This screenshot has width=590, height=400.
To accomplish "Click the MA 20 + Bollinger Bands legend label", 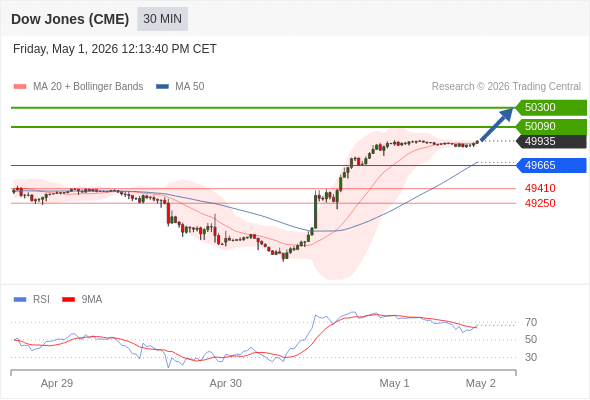I will click(88, 87).
